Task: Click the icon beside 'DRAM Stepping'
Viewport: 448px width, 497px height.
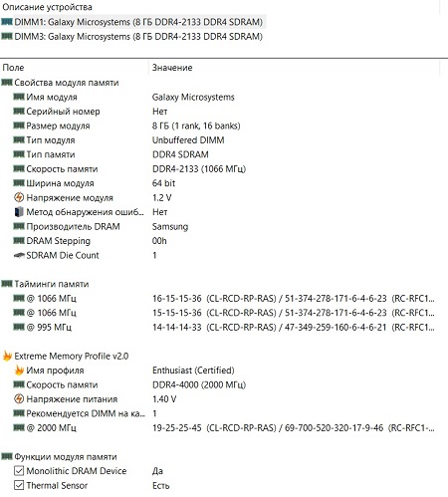Action: 19,240
